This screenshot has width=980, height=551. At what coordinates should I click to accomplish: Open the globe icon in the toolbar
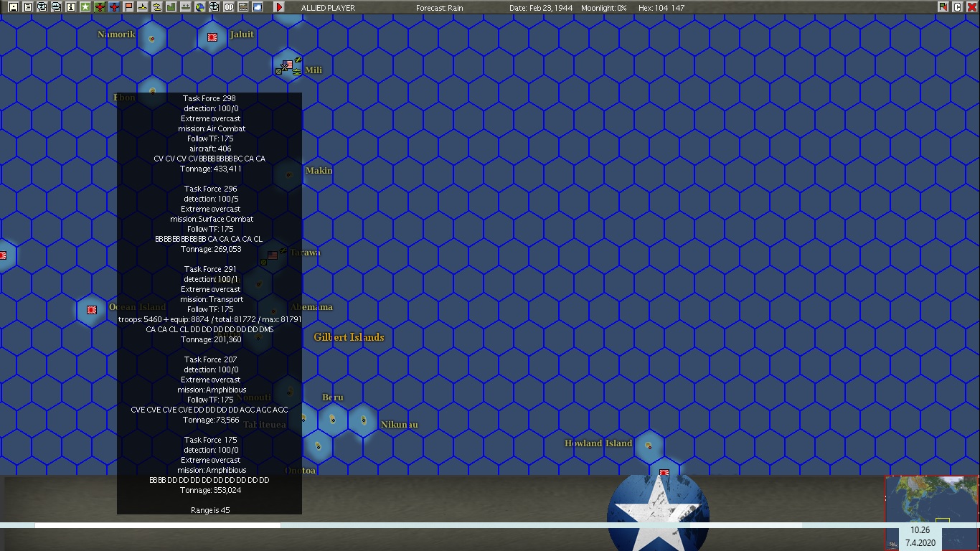tap(200, 7)
